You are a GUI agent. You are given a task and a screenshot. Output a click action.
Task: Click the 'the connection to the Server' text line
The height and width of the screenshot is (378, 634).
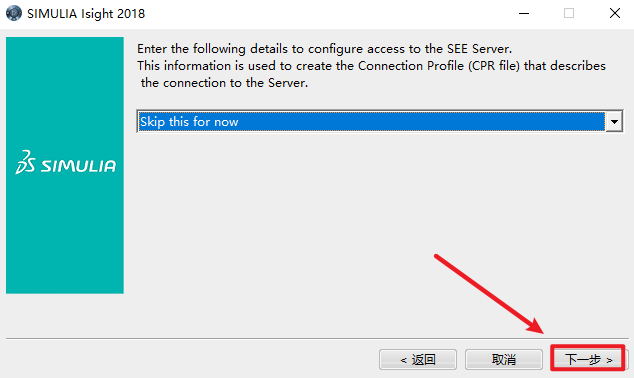(x=224, y=83)
